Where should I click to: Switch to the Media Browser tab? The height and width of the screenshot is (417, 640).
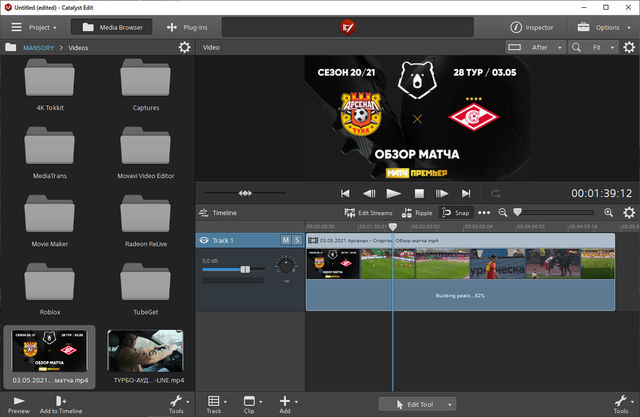tap(111, 27)
